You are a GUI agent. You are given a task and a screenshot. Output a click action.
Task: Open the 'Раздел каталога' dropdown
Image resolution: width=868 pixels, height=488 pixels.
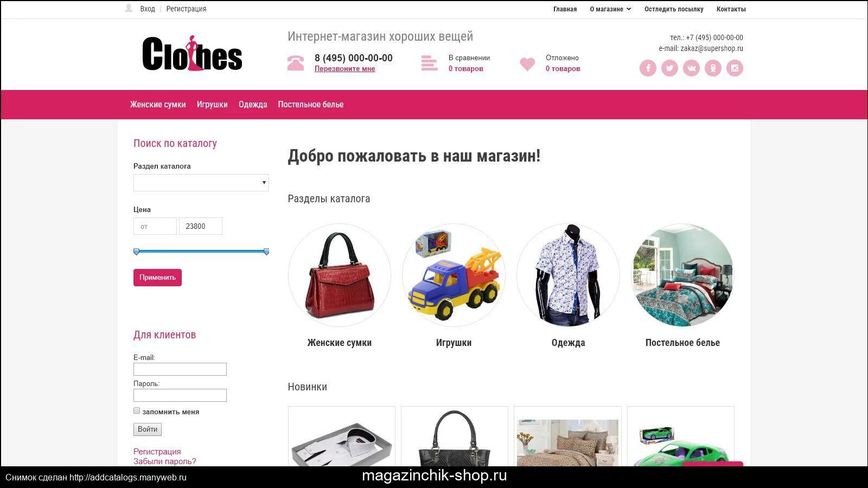point(201,183)
